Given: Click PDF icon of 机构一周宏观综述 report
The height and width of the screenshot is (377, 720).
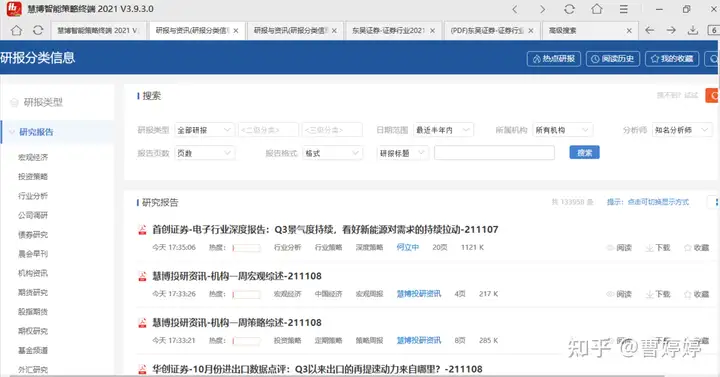Looking at the screenshot, I should (142, 276).
